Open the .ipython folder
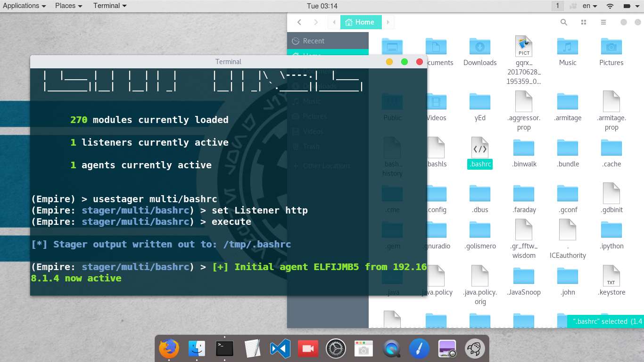Viewport: 644px width, 362px height. (x=611, y=230)
